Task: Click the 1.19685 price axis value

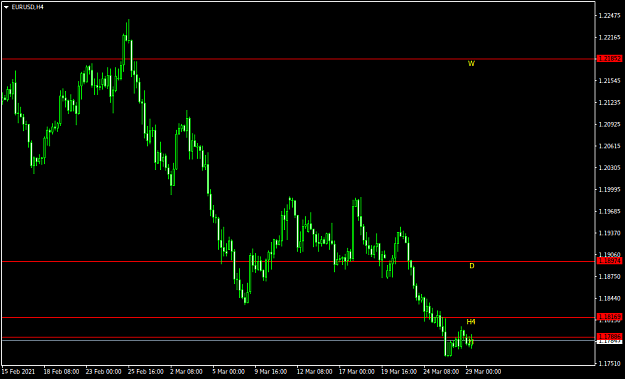Action: point(610,212)
